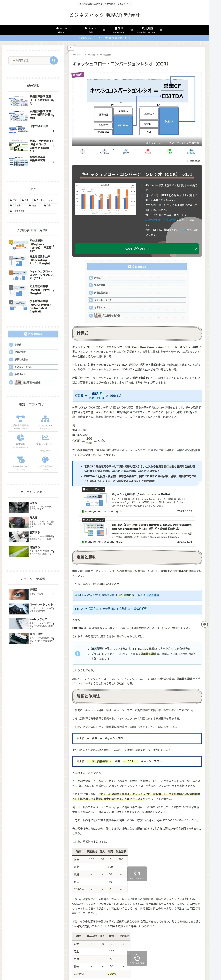Screen dimensions: 221x980
Task: Open the 美術史 近世美術 17世紀 バロック article
Action: pyautogui.click(x=33, y=146)
